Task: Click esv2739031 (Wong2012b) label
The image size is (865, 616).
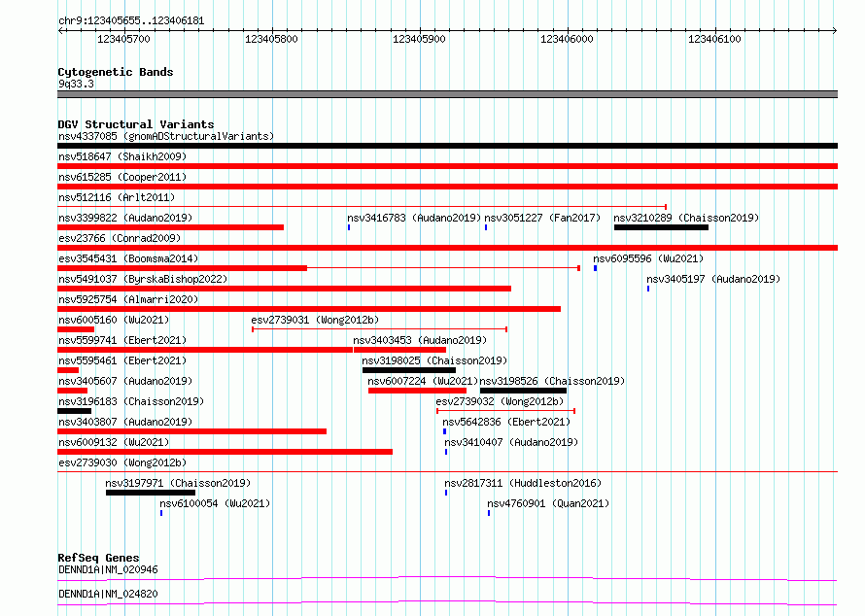Action: (315, 320)
